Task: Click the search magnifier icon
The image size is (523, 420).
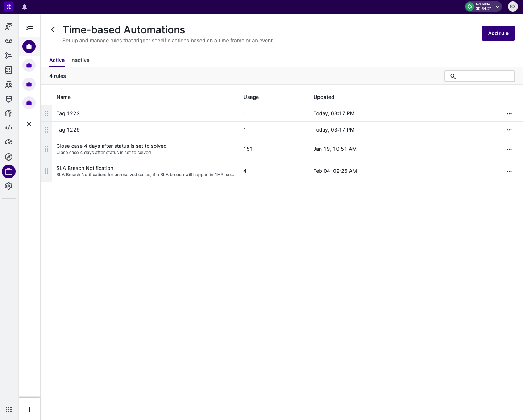Action: [x=453, y=76]
